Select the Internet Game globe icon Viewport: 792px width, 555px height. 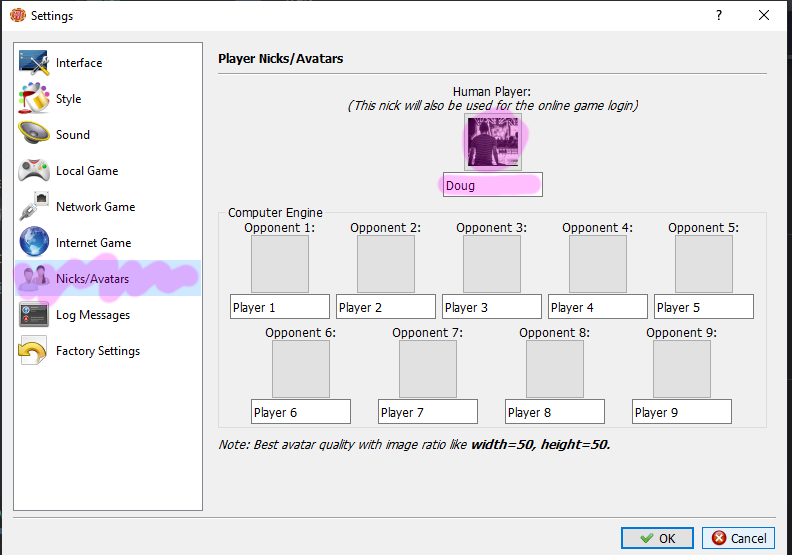tap(34, 243)
